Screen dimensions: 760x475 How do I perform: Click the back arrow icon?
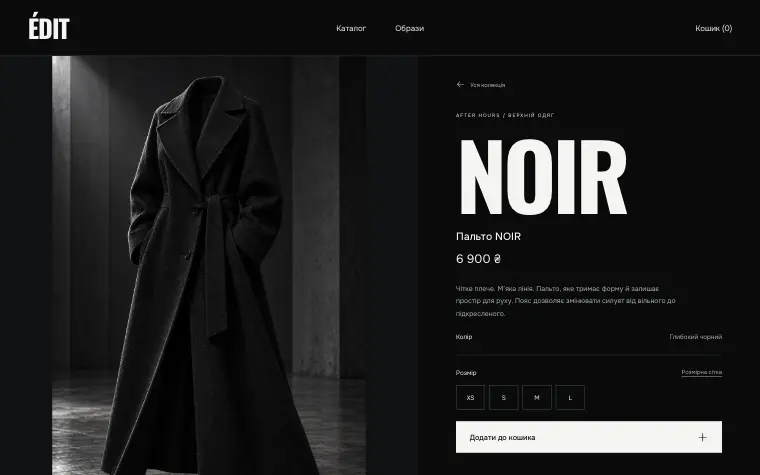460,84
